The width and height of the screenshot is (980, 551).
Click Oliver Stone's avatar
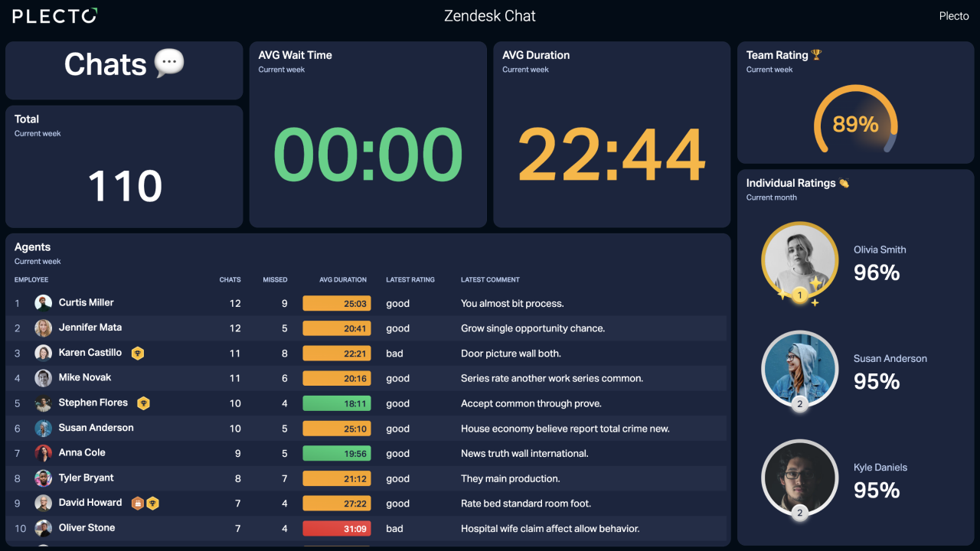point(44,528)
